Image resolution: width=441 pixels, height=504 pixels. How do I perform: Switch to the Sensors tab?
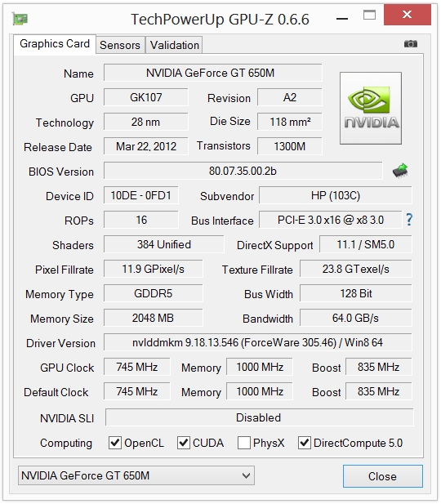[120, 45]
